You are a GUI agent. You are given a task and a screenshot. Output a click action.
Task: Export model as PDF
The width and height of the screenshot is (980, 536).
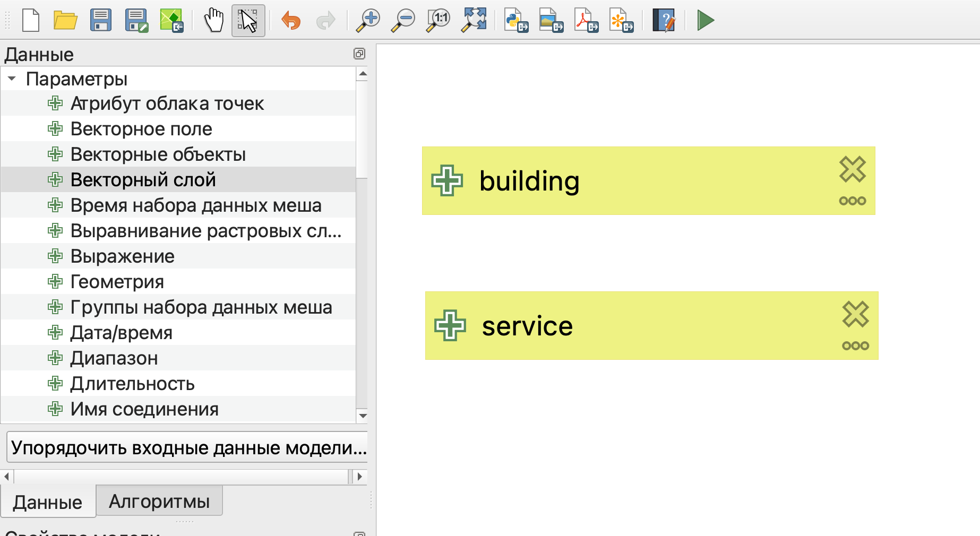(x=586, y=21)
